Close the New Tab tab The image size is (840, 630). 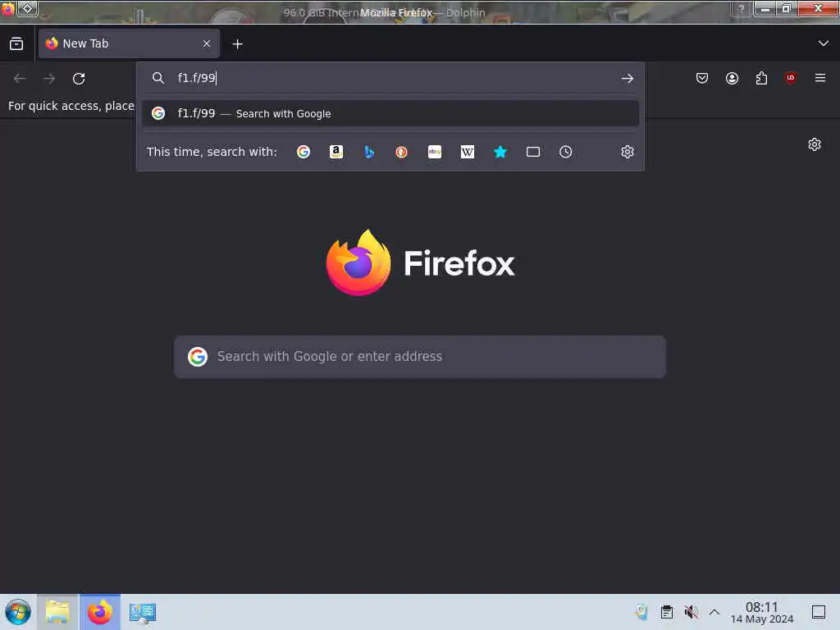tap(207, 43)
